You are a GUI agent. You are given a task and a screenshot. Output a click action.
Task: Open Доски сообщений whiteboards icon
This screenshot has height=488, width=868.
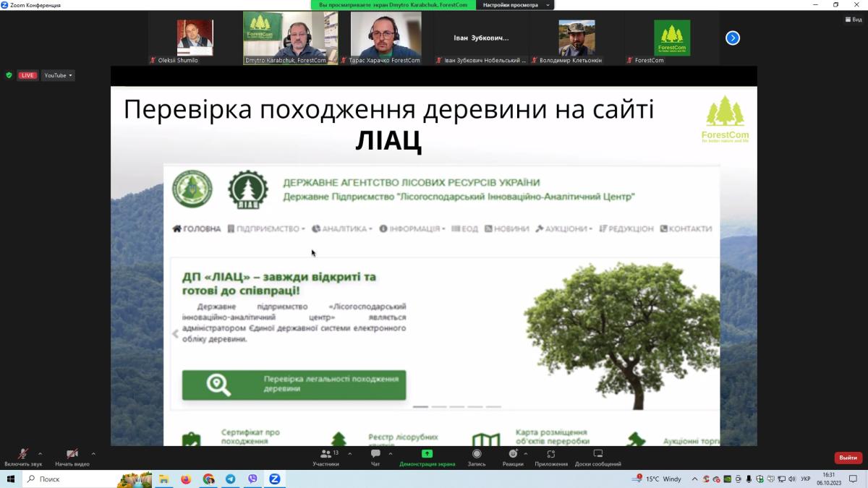point(597,454)
